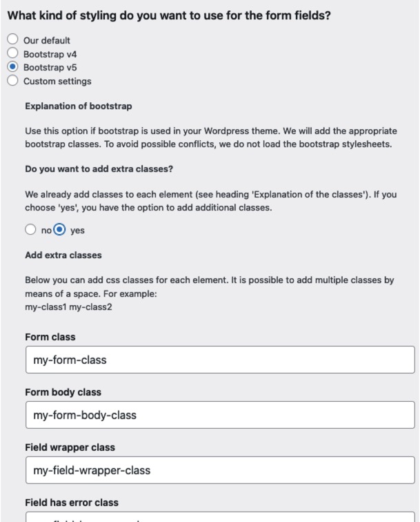The width and height of the screenshot is (420, 522).
Task: Click the "Form body class" label text
Action: point(63,392)
